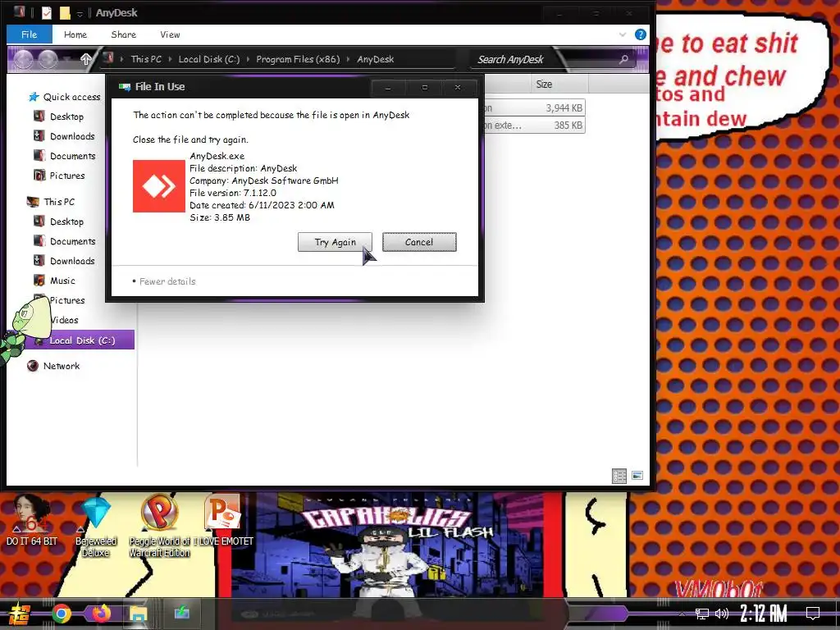The width and height of the screenshot is (840, 630).
Task: Click the taskbar volume speaker icon
Action: pyautogui.click(x=722, y=614)
